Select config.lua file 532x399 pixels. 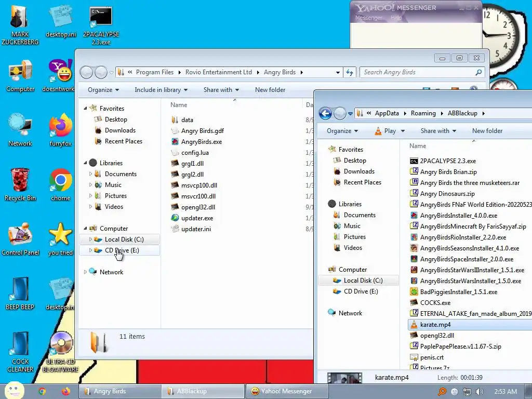[190, 153]
